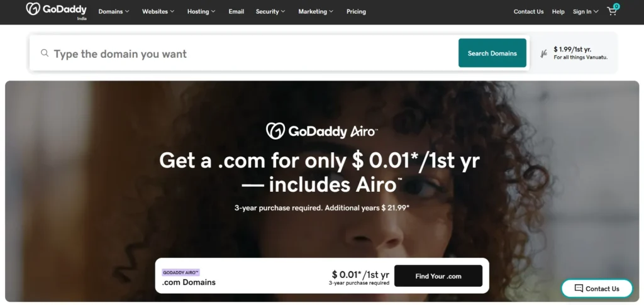Expand the Domains dropdown menu

tap(114, 11)
